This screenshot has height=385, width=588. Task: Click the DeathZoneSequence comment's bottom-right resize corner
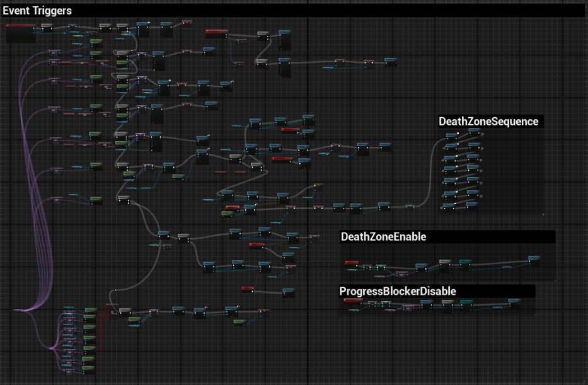(x=542, y=215)
